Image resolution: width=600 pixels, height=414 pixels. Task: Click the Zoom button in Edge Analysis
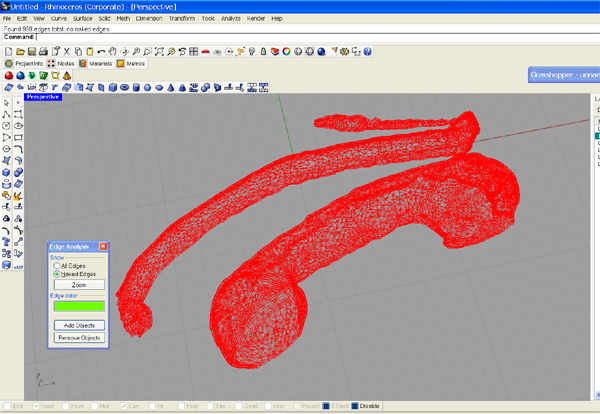tap(79, 285)
